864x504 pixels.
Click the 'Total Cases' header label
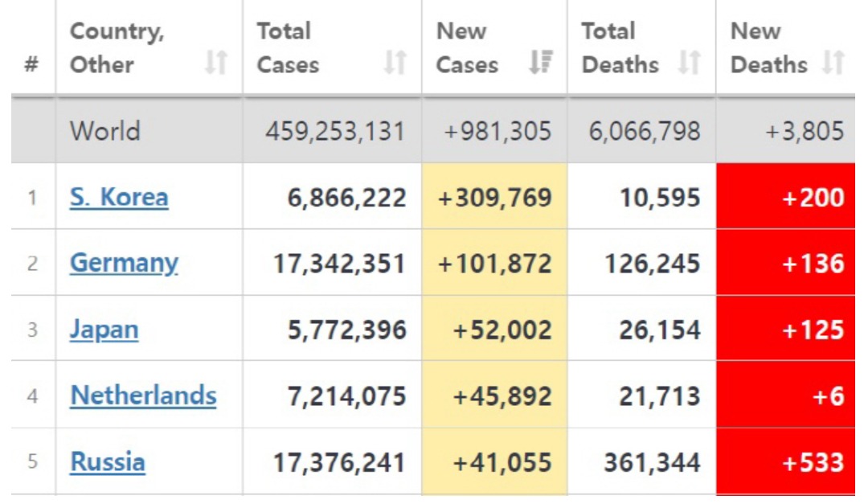(289, 47)
